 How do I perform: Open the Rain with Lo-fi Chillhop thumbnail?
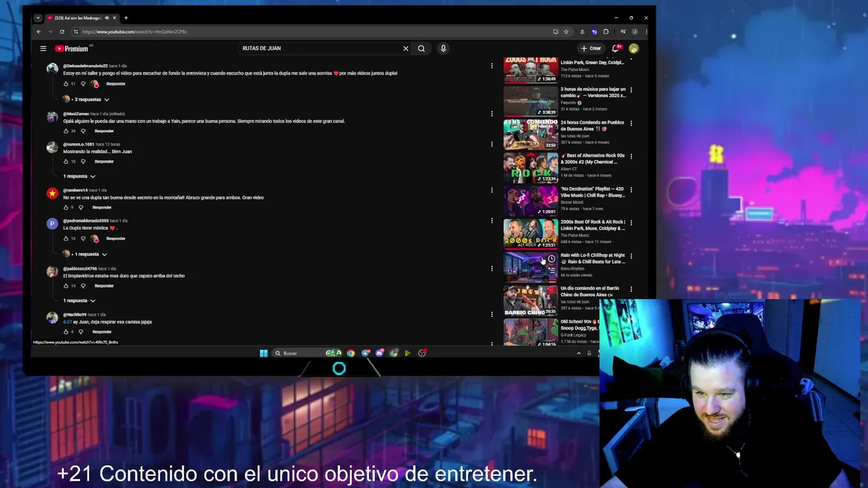pos(530,267)
